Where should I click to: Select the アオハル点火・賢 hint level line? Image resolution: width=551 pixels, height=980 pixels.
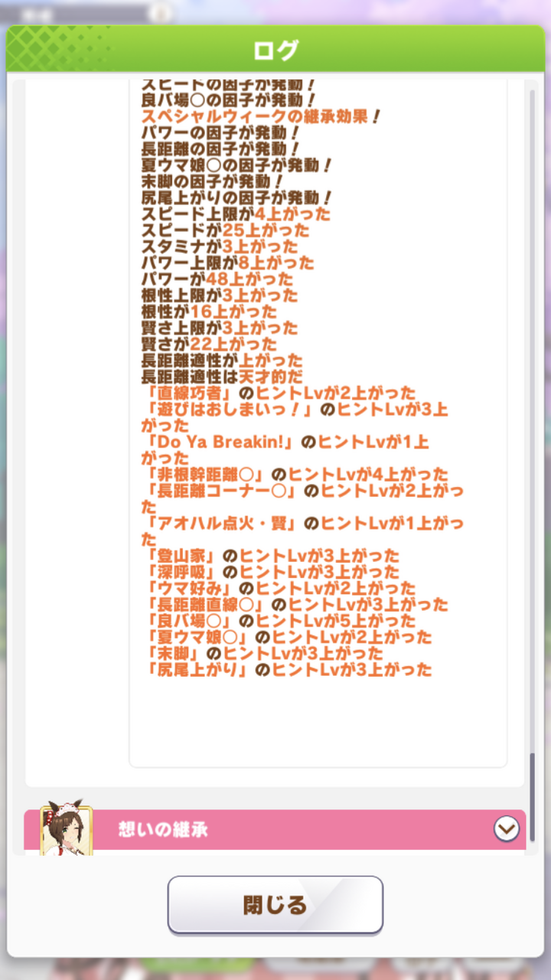point(302,531)
